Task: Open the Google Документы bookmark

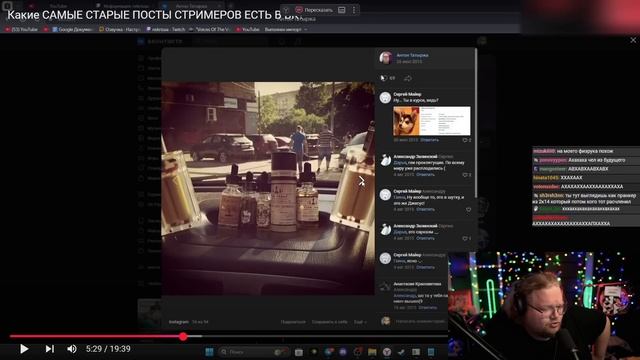Action: (x=72, y=29)
